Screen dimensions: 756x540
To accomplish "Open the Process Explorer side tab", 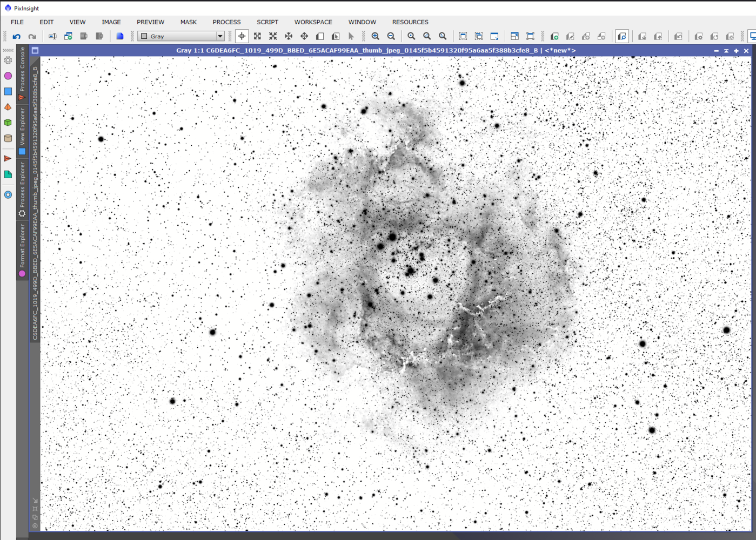I will [x=22, y=189].
